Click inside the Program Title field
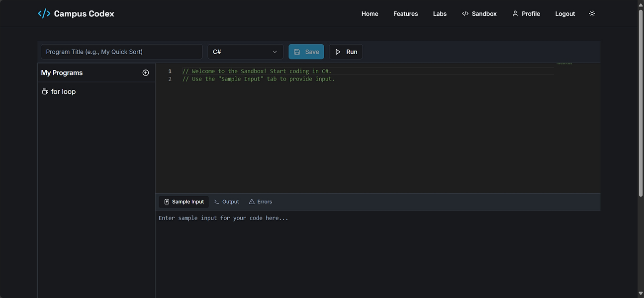 [x=121, y=51]
